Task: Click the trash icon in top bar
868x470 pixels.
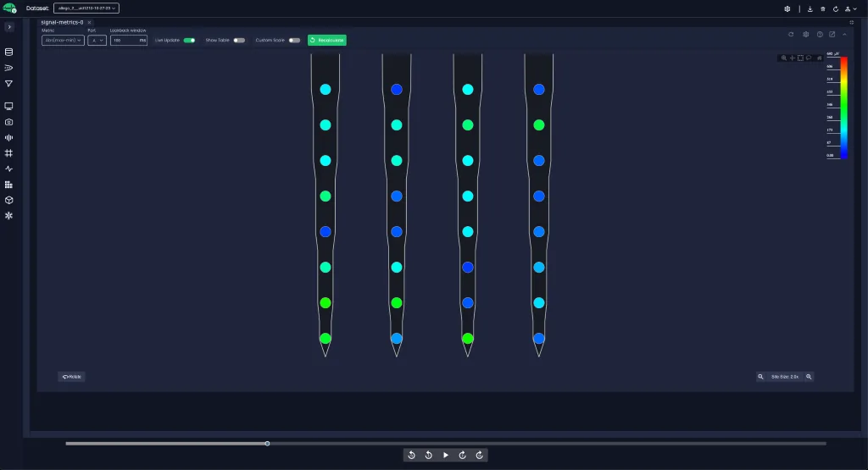Action: (x=822, y=8)
